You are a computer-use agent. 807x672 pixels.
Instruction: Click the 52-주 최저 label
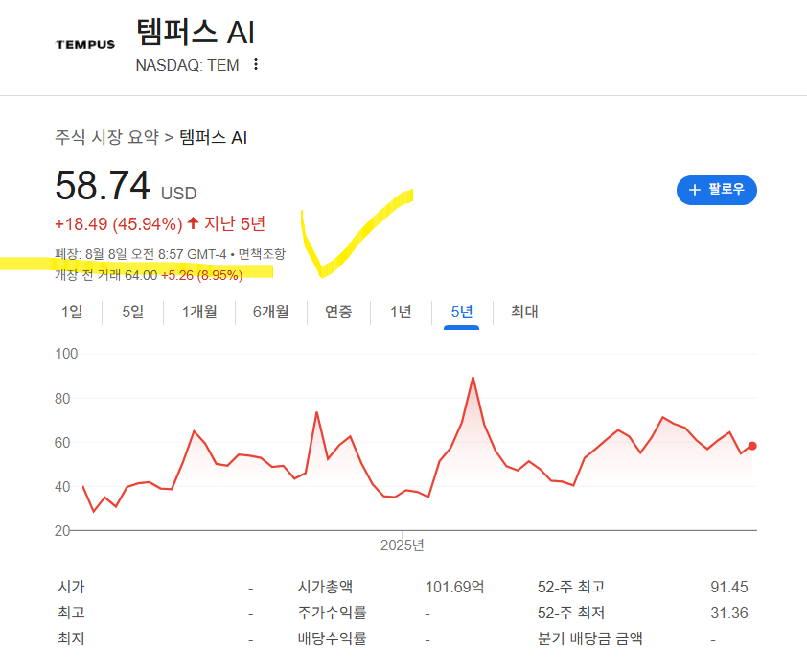pyautogui.click(x=571, y=613)
